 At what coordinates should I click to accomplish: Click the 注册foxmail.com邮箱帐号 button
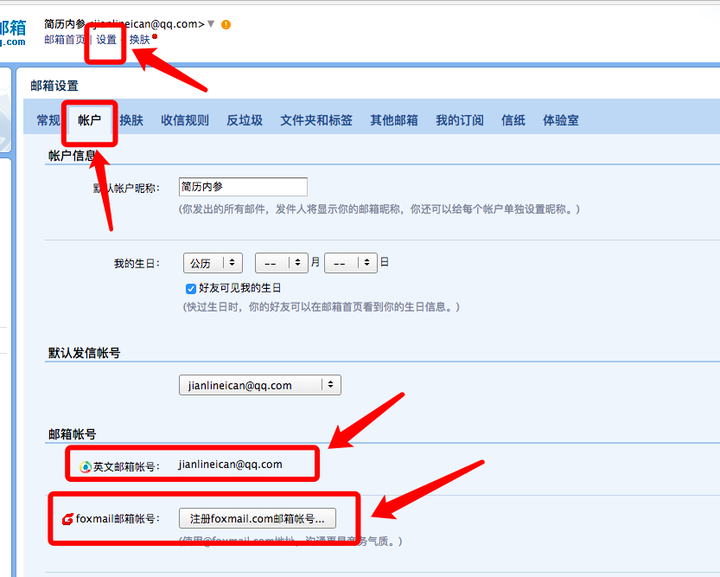coord(258,519)
